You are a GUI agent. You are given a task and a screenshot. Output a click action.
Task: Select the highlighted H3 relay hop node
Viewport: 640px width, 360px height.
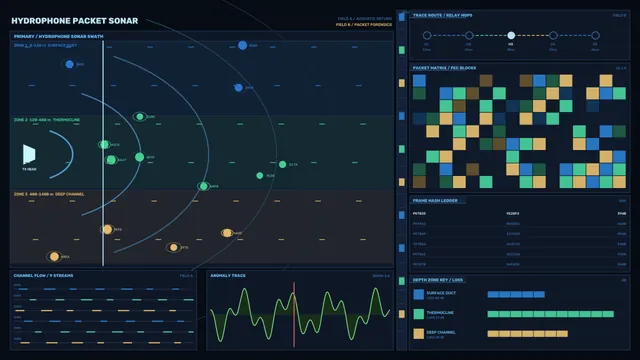point(511,36)
